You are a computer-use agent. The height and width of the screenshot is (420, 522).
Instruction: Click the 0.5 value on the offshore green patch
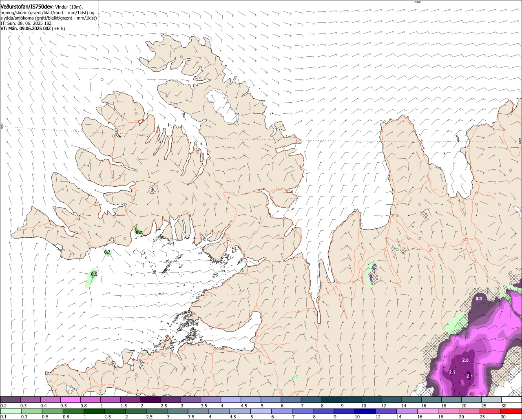94,274
